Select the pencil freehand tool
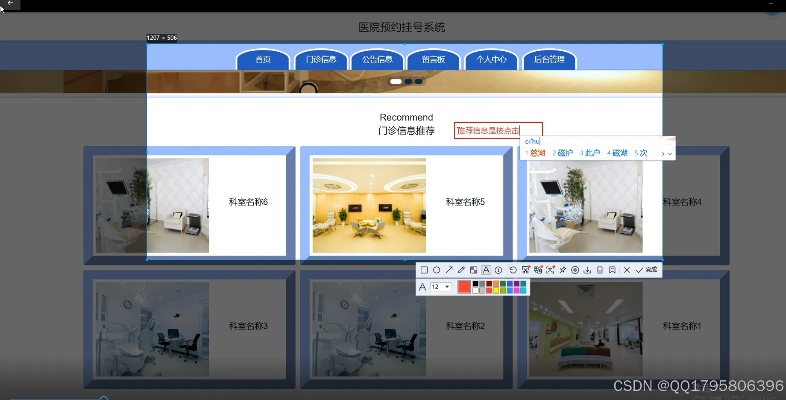The width and height of the screenshot is (786, 400). coord(461,270)
